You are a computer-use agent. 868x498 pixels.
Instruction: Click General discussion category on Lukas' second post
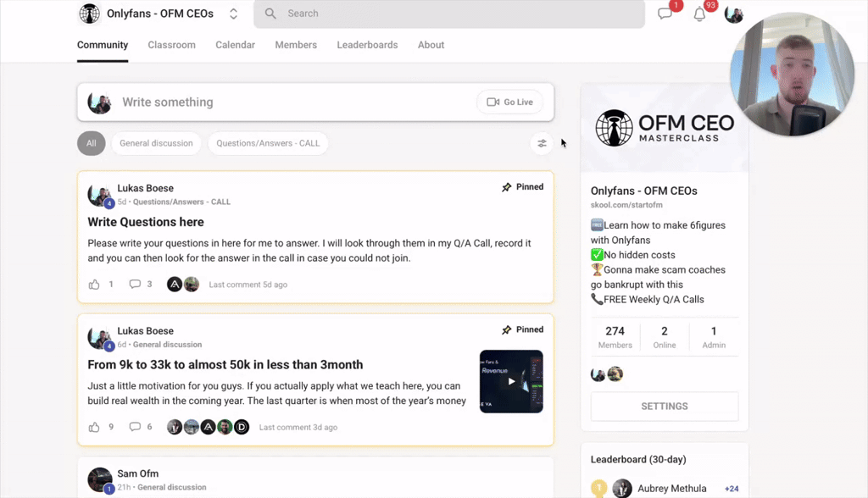pyautogui.click(x=167, y=345)
